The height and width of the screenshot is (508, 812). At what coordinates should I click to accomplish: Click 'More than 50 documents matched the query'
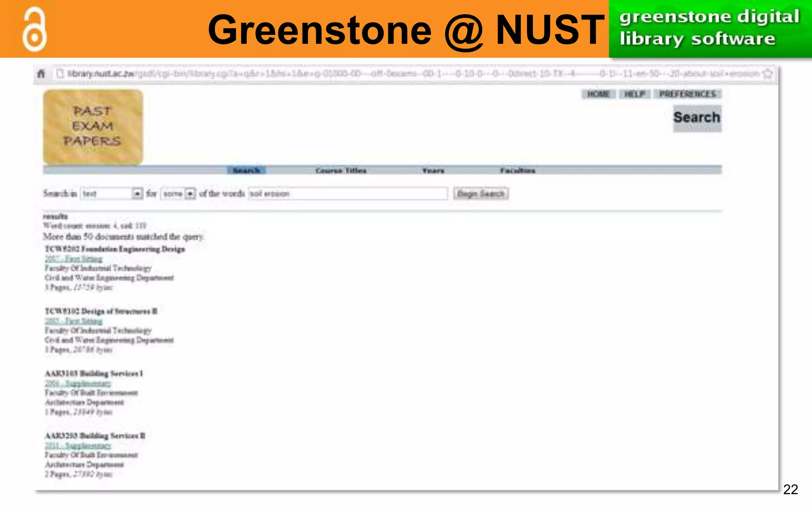point(123,237)
